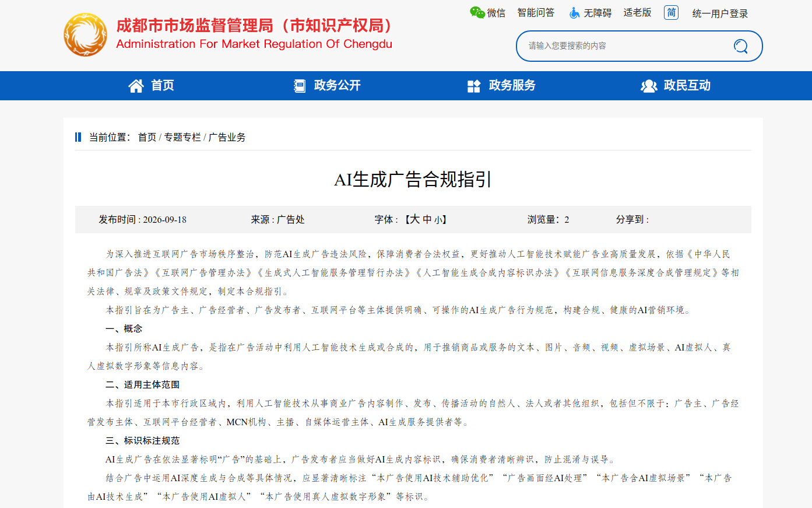This screenshot has height=508, width=812.
Task: Click the magnifier search icon
Action: pos(740,46)
